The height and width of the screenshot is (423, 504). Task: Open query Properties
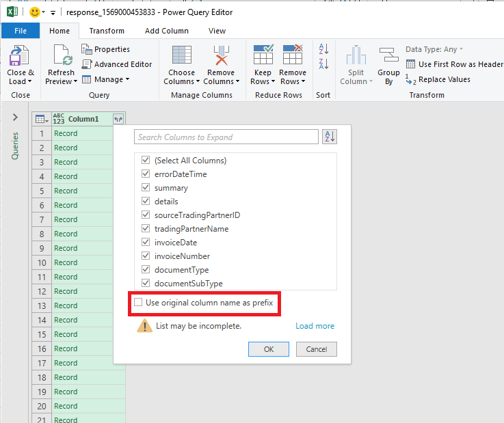105,49
